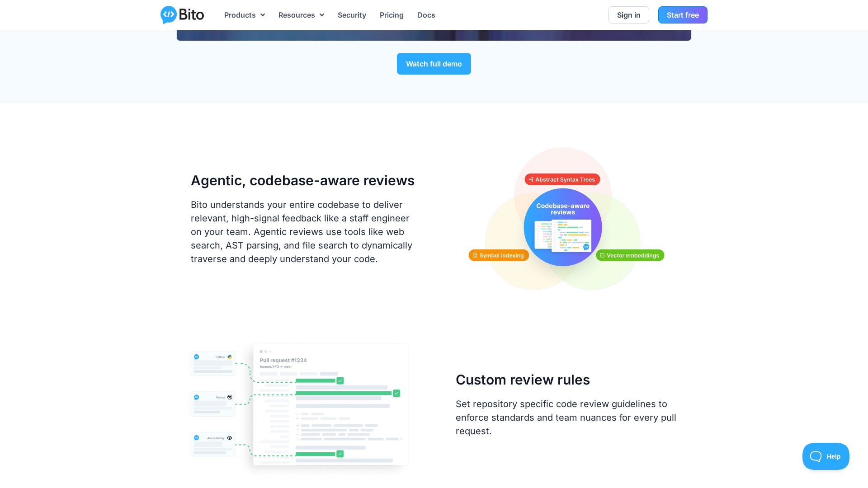
Task: Click the green checkmark on the longest bar
Action: [396, 393]
